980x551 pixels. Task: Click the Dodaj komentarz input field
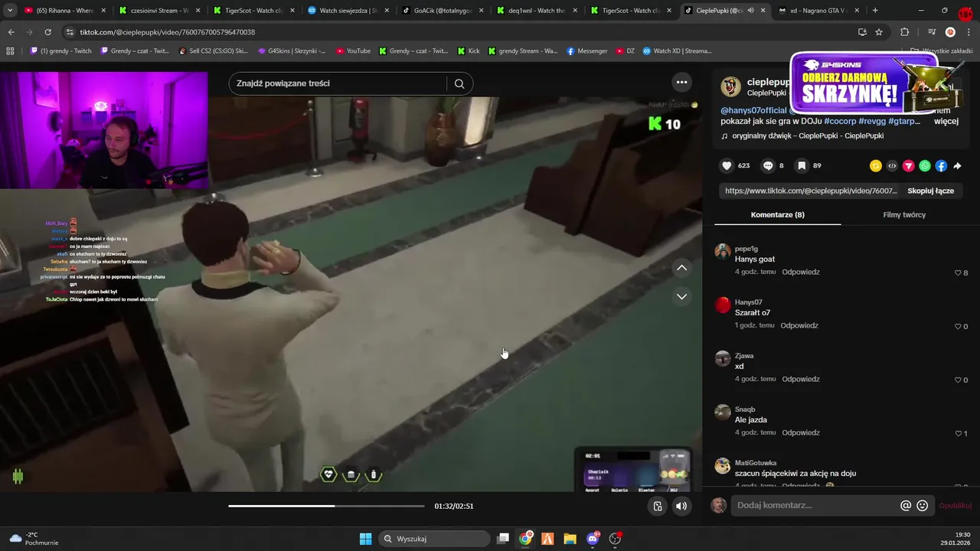(815, 506)
